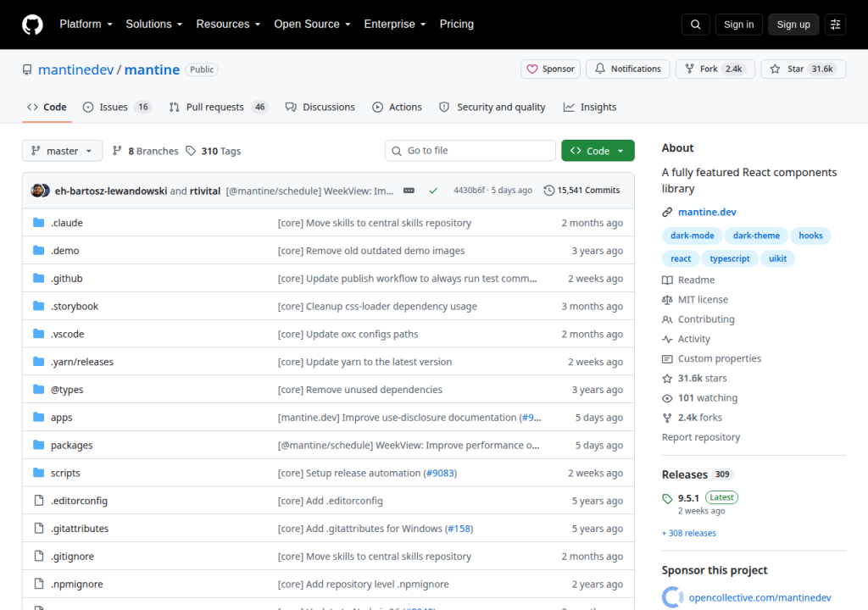Open the Pull requests tab
The width and height of the screenshot is (868, 610).
[x=219, y=108]
